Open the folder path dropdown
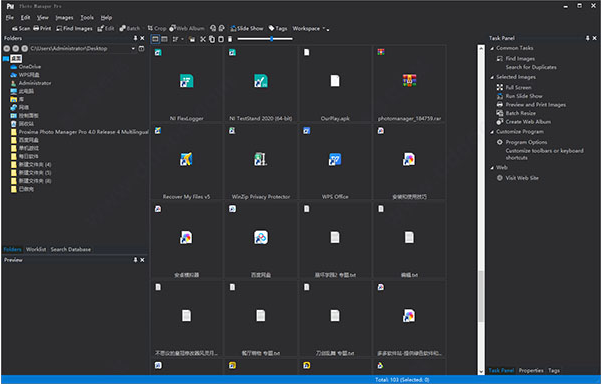This screenshot has width=602, height=385. pyautogui.click(x=133, y=48)
